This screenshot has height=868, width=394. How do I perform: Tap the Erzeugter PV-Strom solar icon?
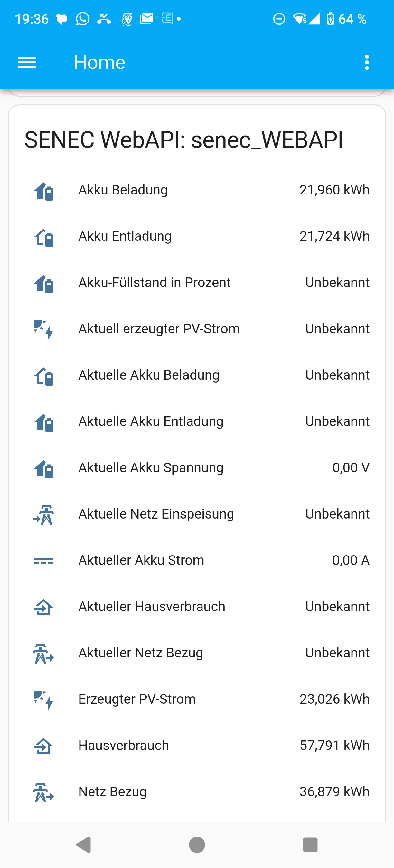pyautogui.click(x=43, y=700)
